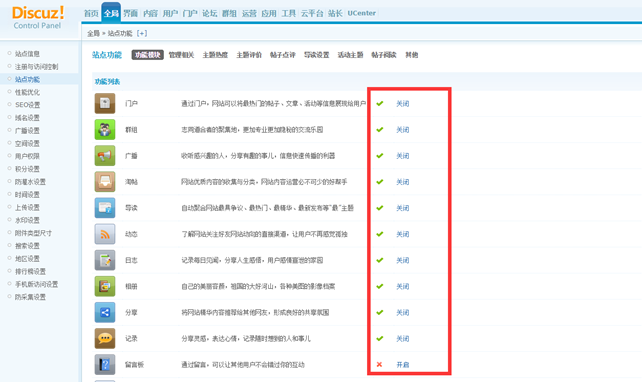Open 搜索设置 in the sidebar
Screen dimensions: 643x383
click(27, 246)
